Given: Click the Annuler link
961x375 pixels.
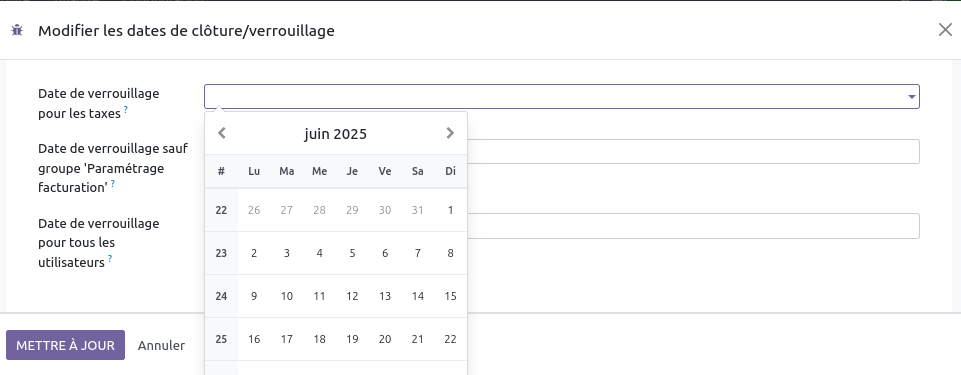Looking at the screenshot, I should coord(161,346).
